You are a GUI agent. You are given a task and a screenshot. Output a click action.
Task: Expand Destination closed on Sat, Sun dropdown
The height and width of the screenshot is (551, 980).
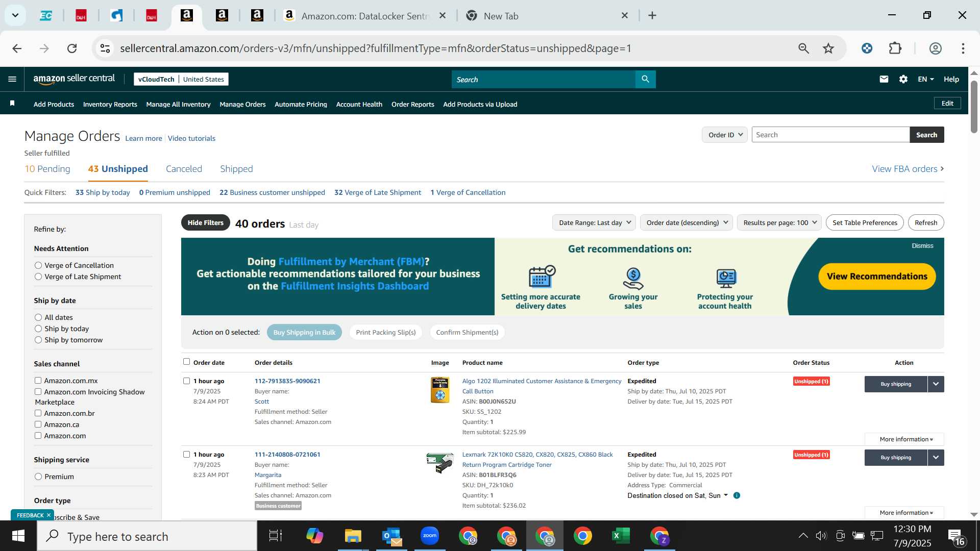[x=678, y=495]
